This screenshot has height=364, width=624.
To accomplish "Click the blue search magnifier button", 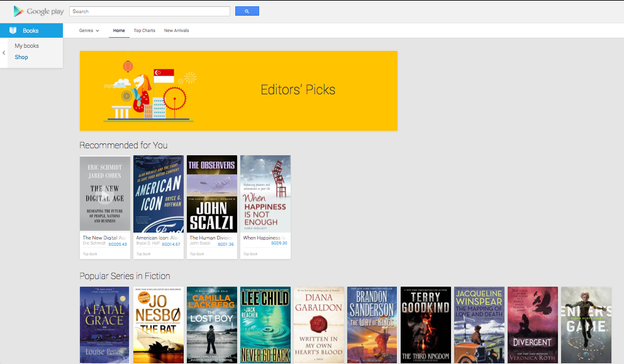I will pyautogui.click(x=247, y=11).
